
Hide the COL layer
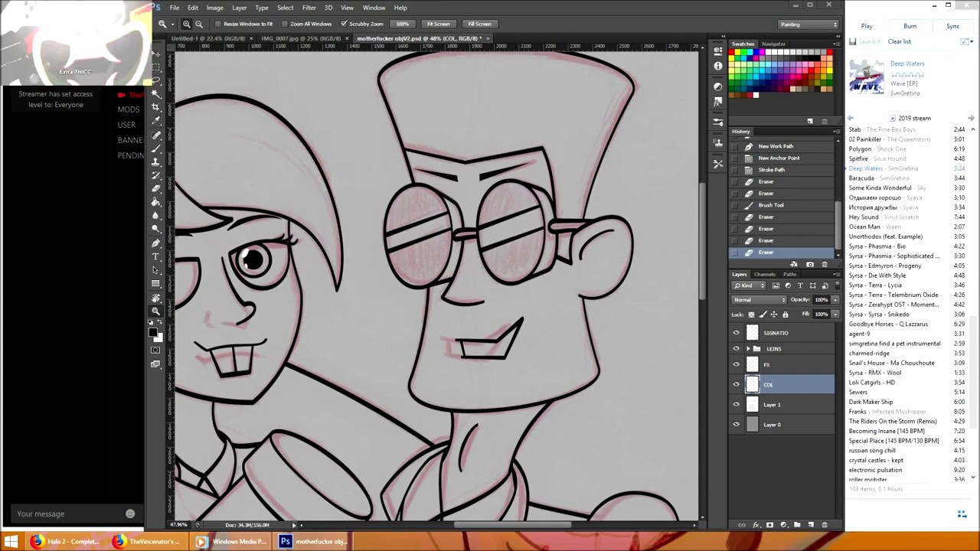[737, 384]
